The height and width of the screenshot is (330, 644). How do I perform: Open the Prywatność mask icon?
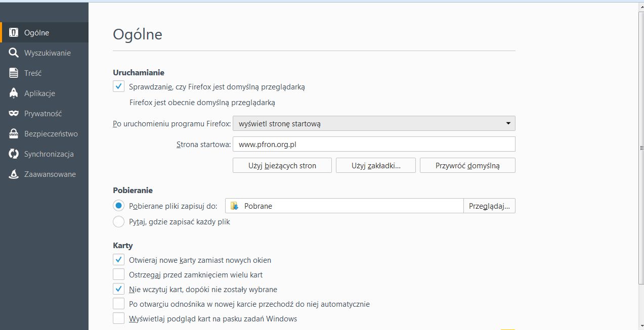(x=14, y=114)
